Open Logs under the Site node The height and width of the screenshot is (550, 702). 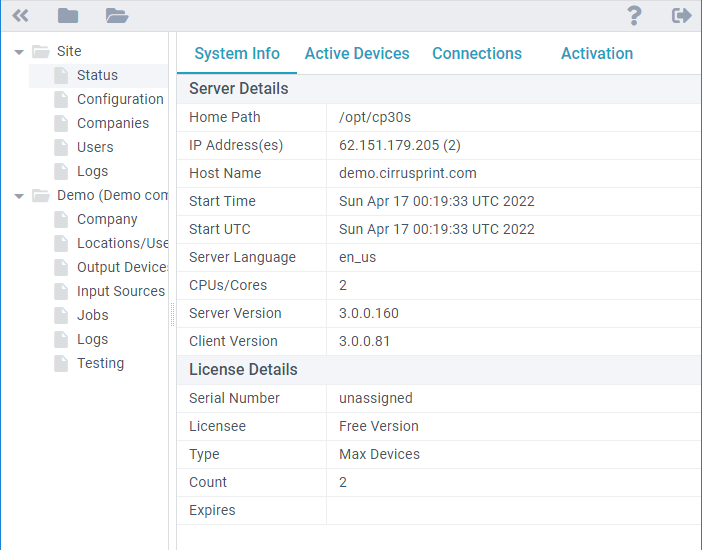92,171
